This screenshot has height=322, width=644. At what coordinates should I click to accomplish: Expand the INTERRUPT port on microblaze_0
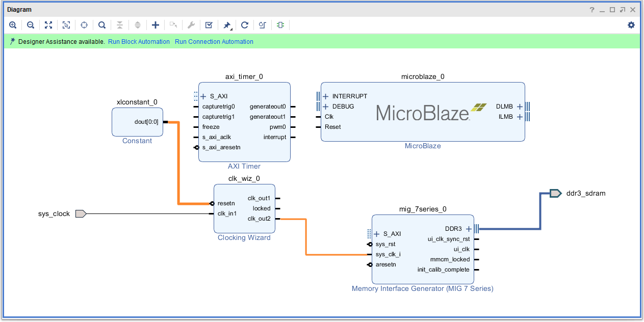point(325,96)
